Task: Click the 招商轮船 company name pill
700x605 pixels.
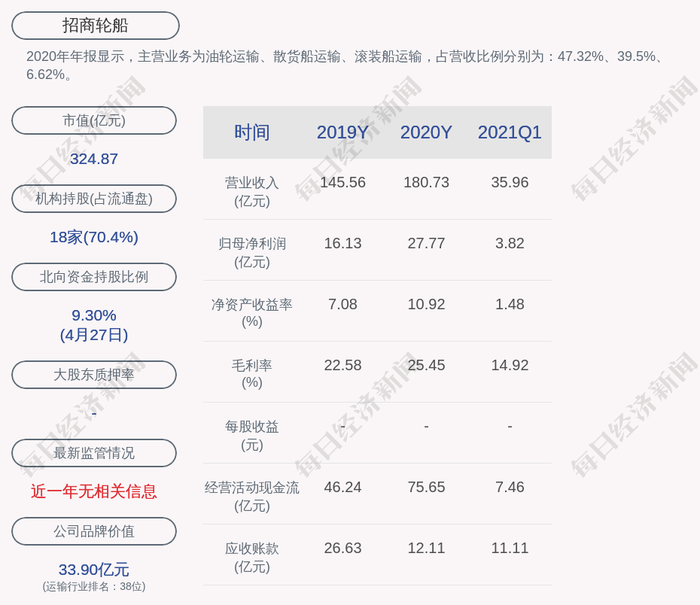Action: (x=95, y=26)
